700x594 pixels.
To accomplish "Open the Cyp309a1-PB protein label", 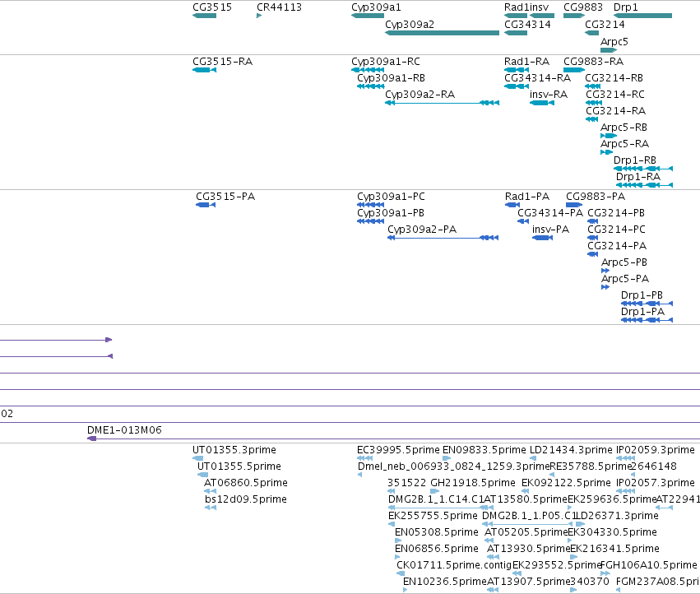I will [391, 213].
